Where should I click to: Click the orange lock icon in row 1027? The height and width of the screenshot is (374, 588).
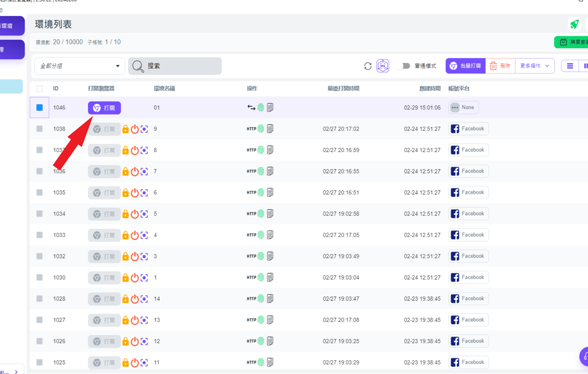pos(125,320)
